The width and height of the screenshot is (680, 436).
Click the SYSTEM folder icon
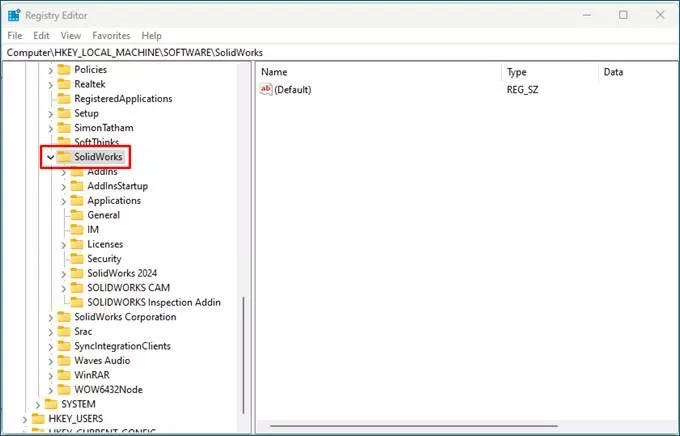[x=51, y=404]
